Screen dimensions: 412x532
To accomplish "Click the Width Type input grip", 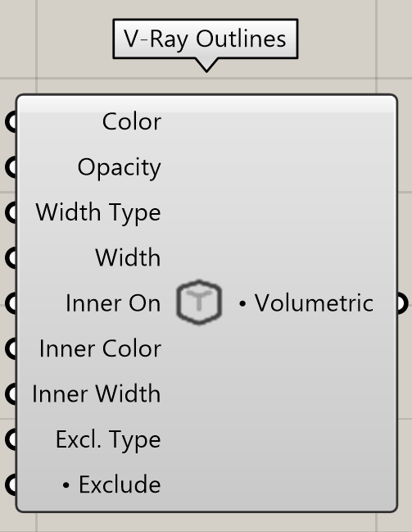I will pyautogui.click(x=11, y=212).
